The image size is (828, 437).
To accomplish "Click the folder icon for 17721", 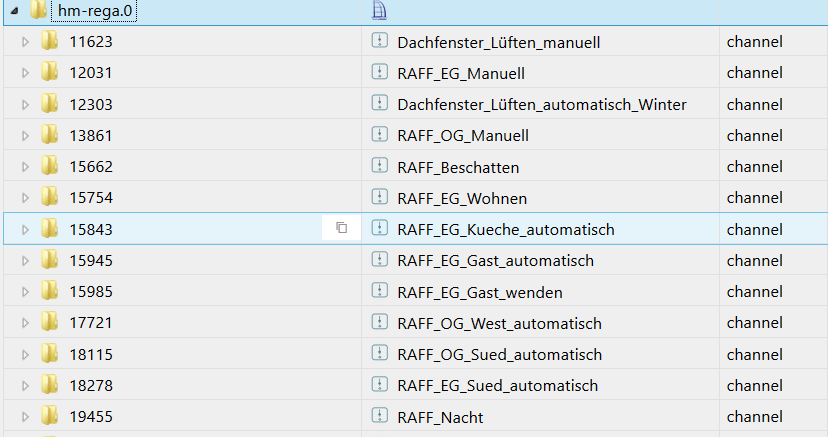I will pos(49,323).
